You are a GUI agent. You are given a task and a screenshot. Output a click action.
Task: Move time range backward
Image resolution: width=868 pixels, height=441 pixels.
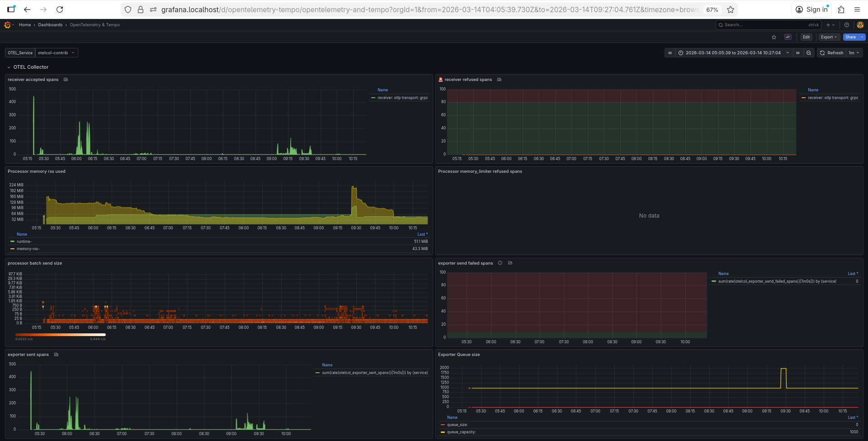click(670, 53)
